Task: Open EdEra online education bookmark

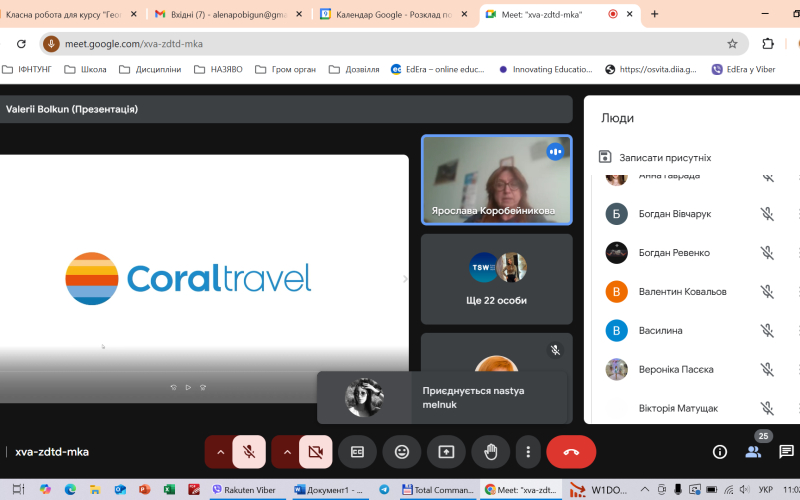Action: tap(438, 69)
